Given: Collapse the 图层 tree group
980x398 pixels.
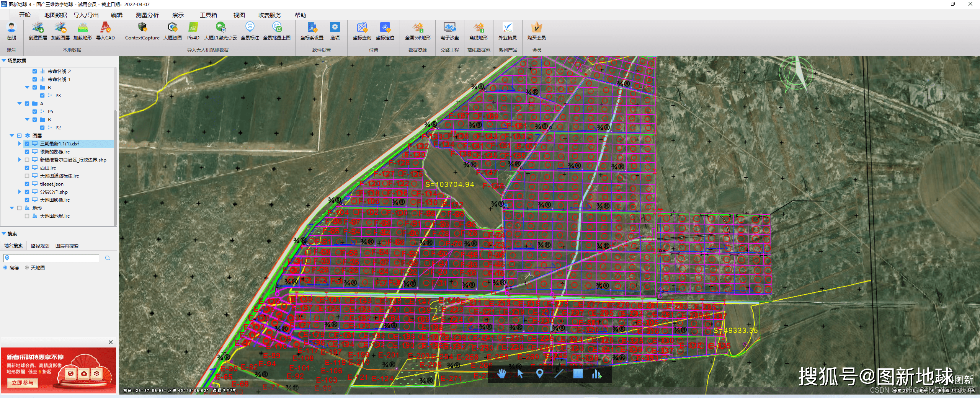Looking at the screenshot, I should click(x=12, y=136).
